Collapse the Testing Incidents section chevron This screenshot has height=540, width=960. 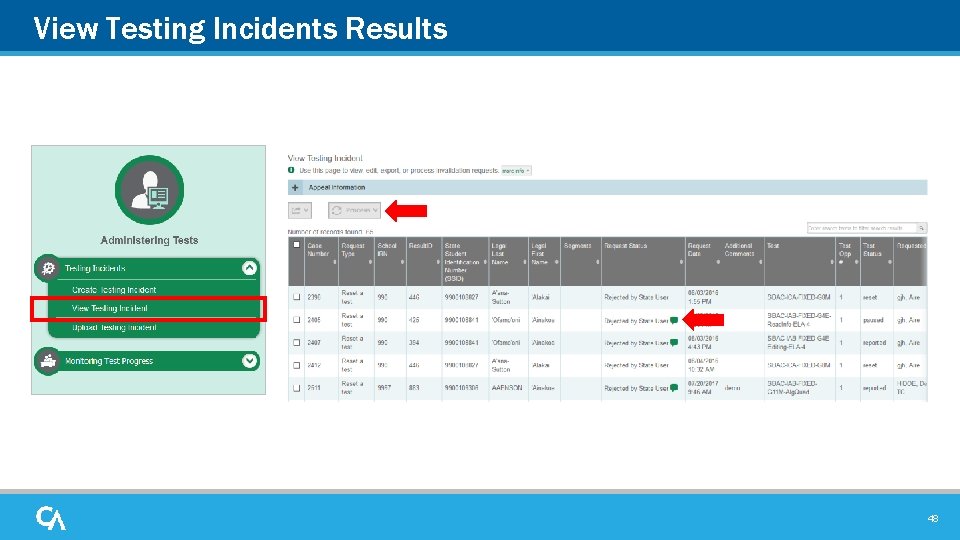coord(249,268)
